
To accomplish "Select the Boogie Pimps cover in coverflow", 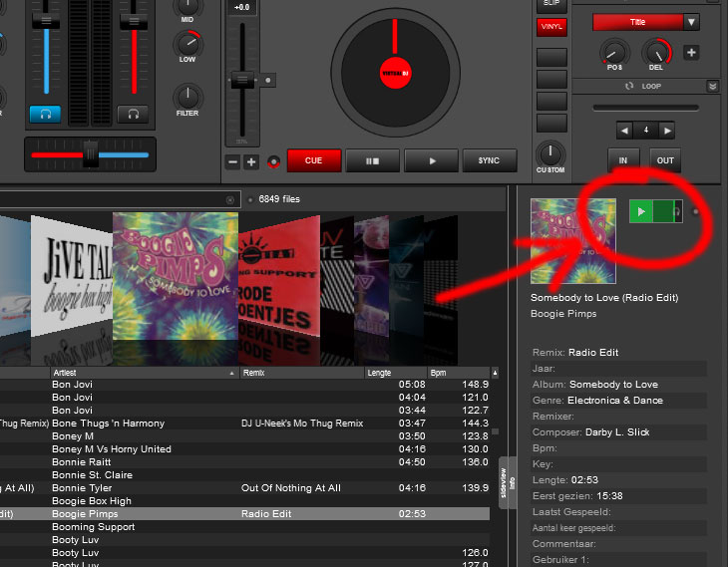I will (x=176, y=277).
